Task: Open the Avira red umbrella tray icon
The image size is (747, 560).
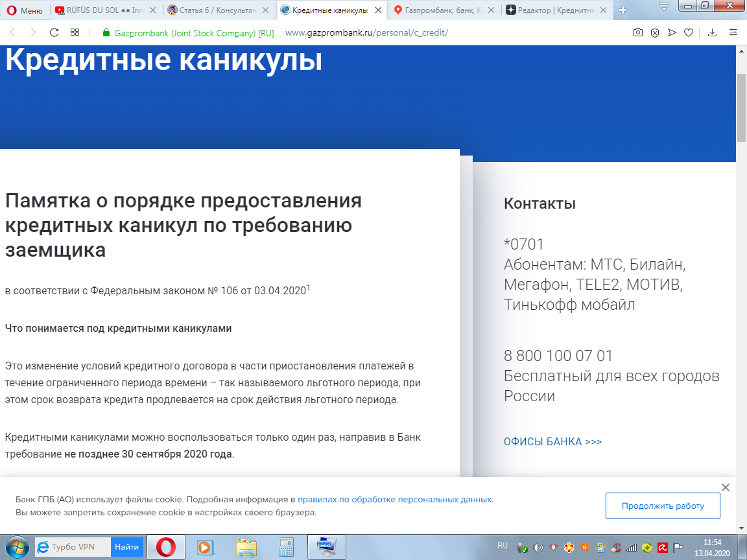Action: (x=663, y=548)
